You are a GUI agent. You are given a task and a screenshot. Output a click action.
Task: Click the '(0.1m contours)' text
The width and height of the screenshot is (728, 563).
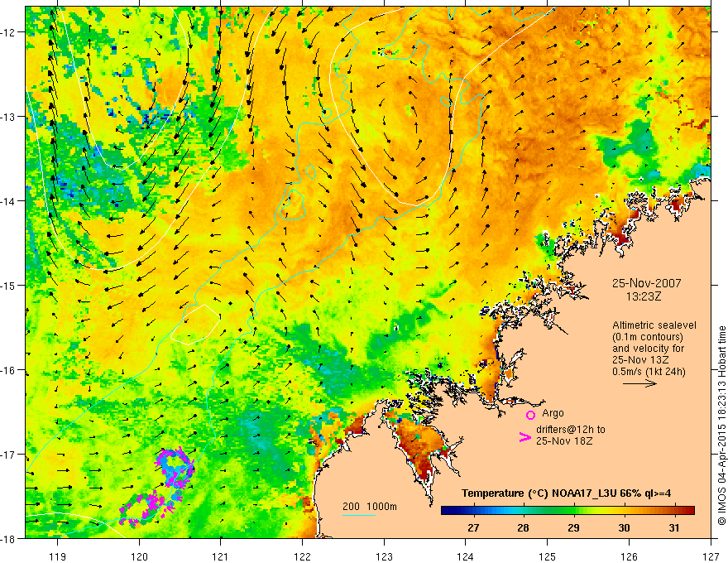click(x=648, y=337)
